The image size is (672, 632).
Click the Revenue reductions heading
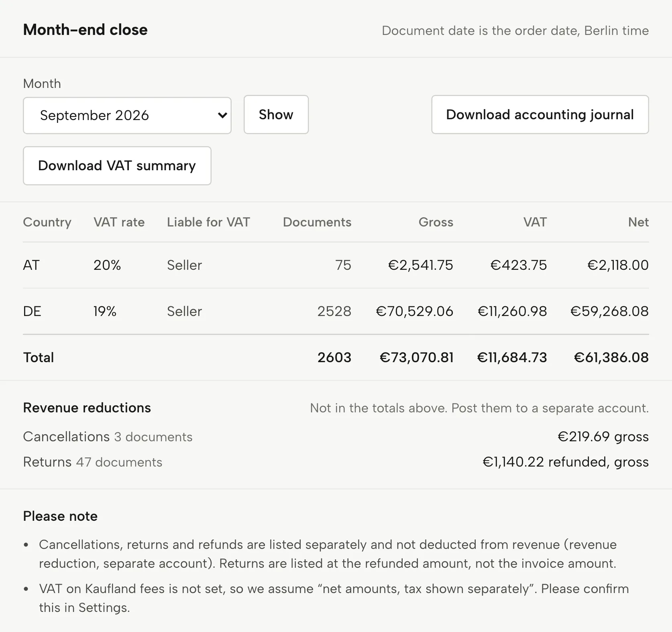pos(87,408)
